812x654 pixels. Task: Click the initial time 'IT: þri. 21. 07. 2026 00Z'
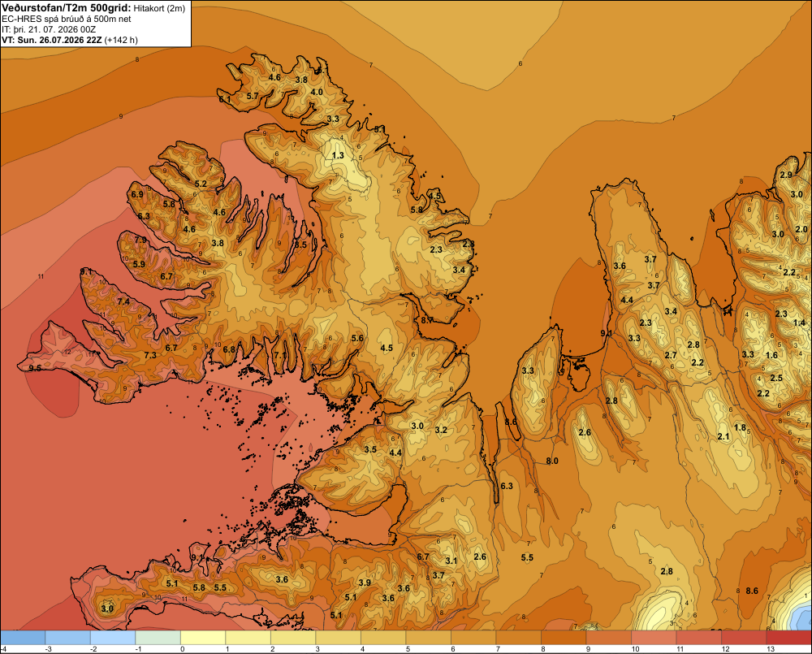point(49,29)
